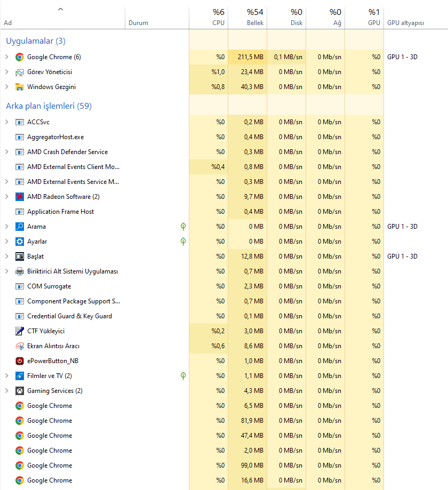Viewport: 448px width, 490px height.
Task: Click the Görev Yöneticisi icon
Action: click(20, 72)
